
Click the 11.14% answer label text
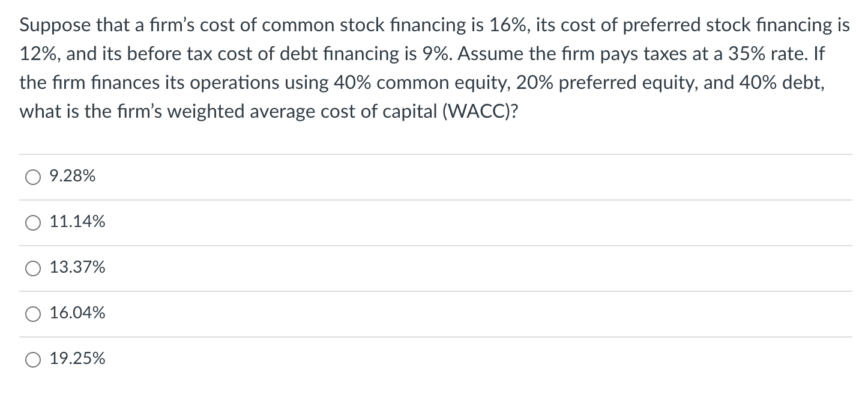77,222
